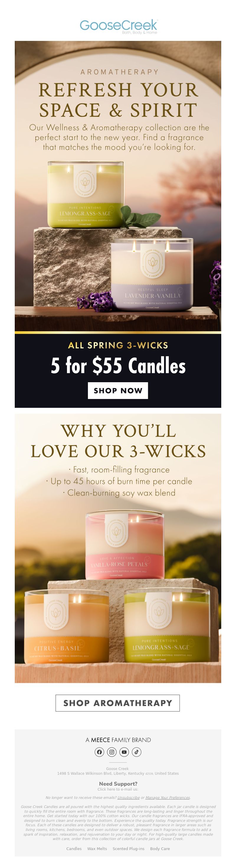236x868 pixels.
Task: Open the YouTube icon link
Action: point(124,752)
